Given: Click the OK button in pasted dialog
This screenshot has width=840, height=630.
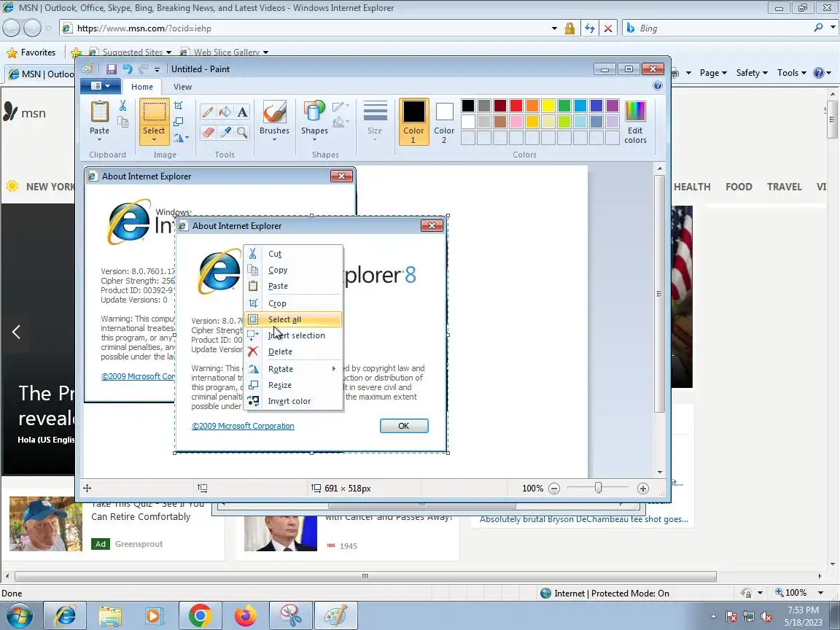Looking at the screenshot, I should click(404, 426).
